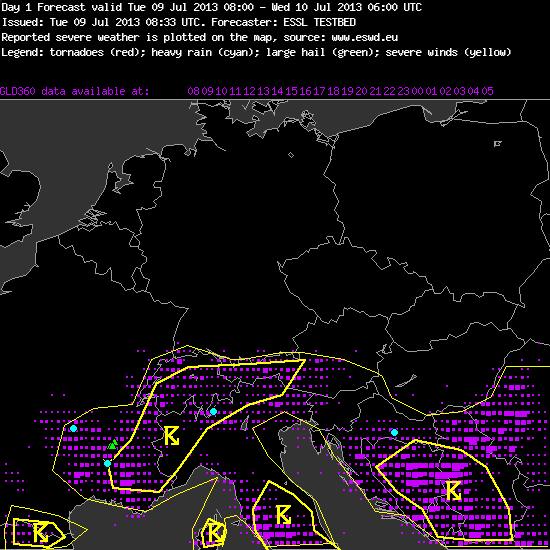Click the lightning symbol over central Italy
Viewport: 550px width, 550px height.
coord(283,515)
